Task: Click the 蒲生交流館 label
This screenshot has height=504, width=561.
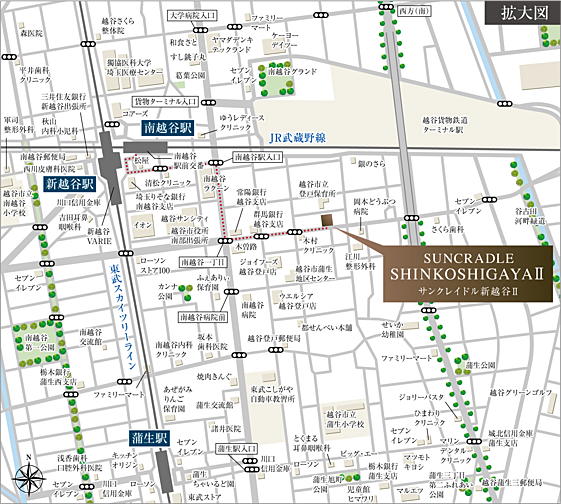Action: click(x=214, y=405)
